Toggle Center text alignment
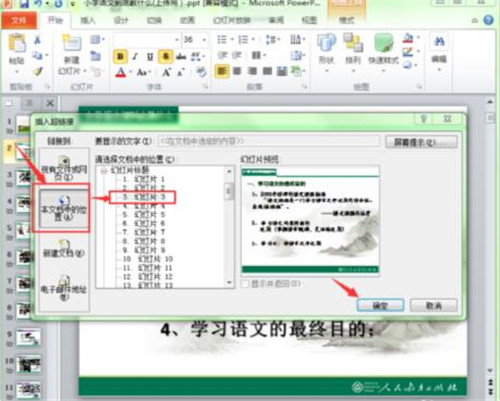Viewport: 500px width, 401px height. tap(237, 71)
